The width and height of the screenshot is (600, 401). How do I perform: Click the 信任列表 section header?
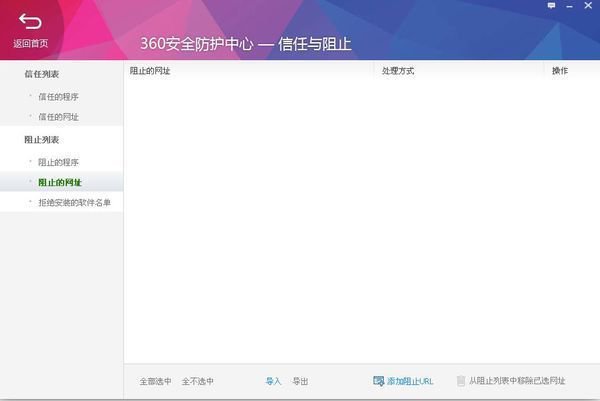(x=42, y=74)
